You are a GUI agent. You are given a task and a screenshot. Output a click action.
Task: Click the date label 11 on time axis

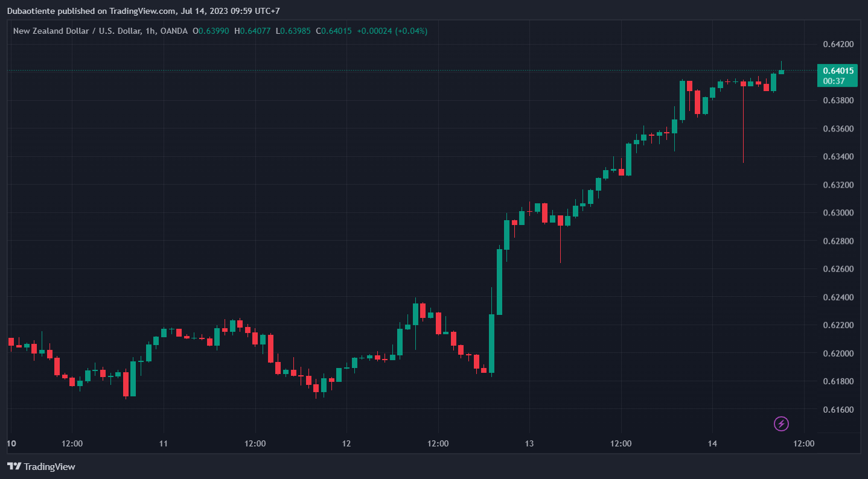pyautogui.click(x=164, y=443)
